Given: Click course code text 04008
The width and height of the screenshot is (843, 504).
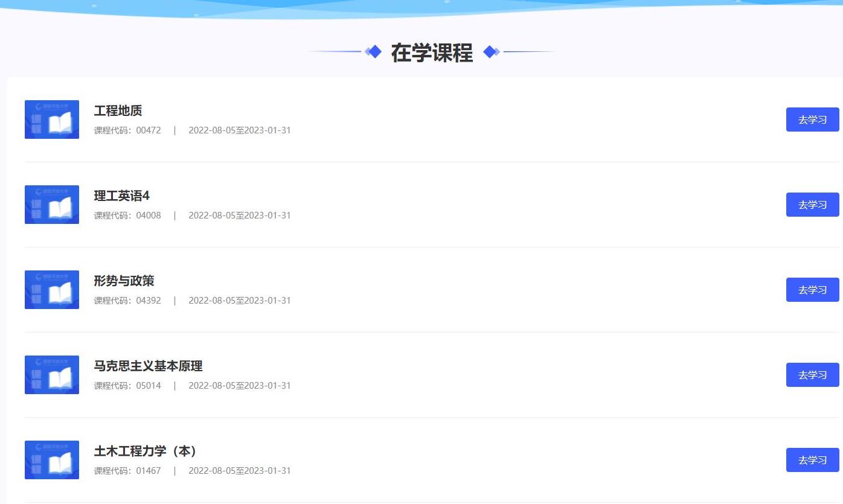Looking at the screenshot, I should [x=149, y=215].
